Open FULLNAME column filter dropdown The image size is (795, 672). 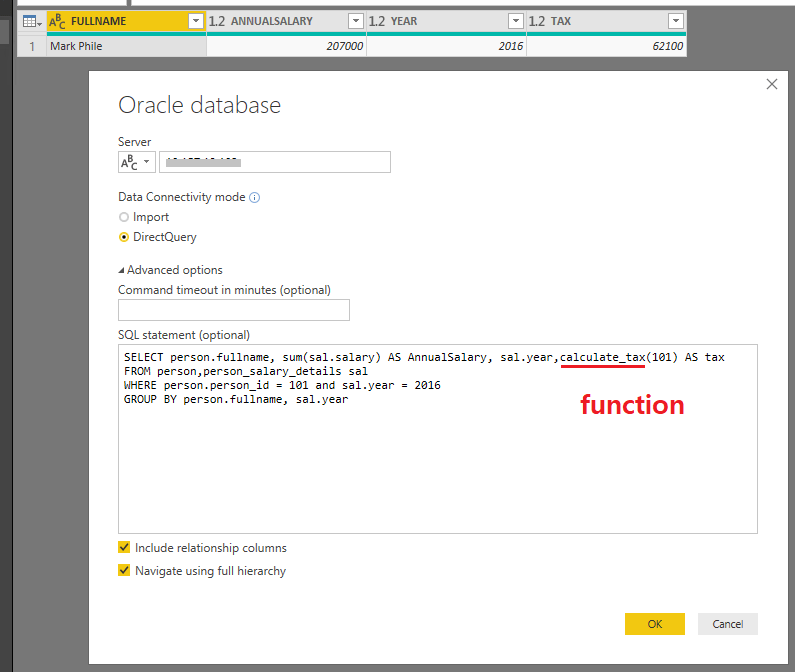pos(196,21)
